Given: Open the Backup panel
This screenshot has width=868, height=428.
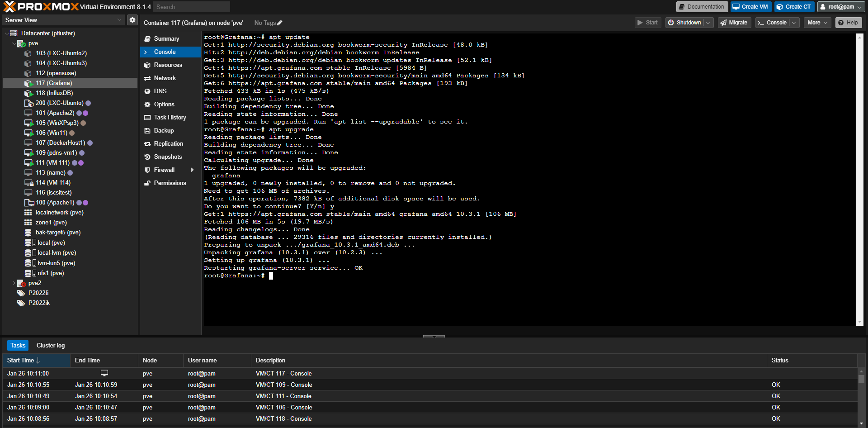Looking at the screenshot, I should pos(170,131).
